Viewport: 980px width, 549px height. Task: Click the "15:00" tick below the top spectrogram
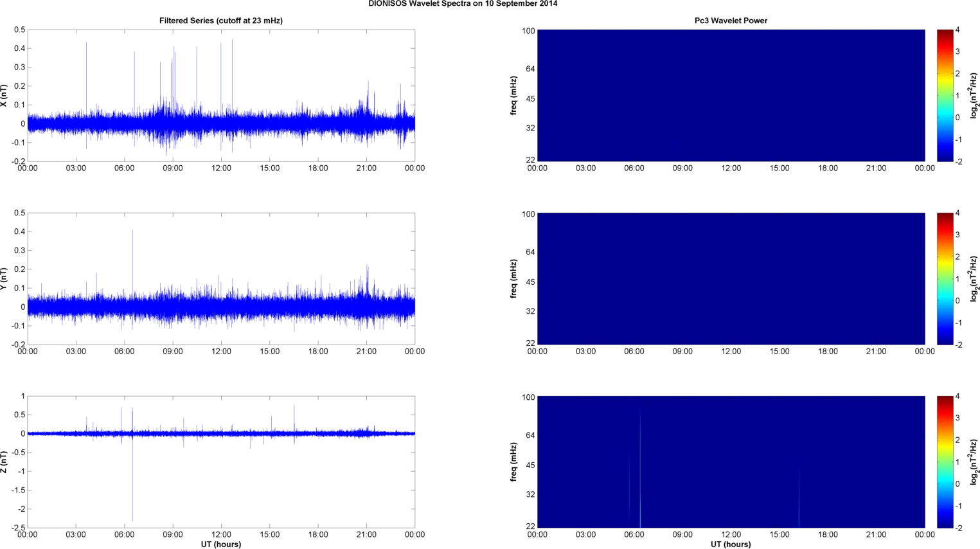tap(780, 168)
